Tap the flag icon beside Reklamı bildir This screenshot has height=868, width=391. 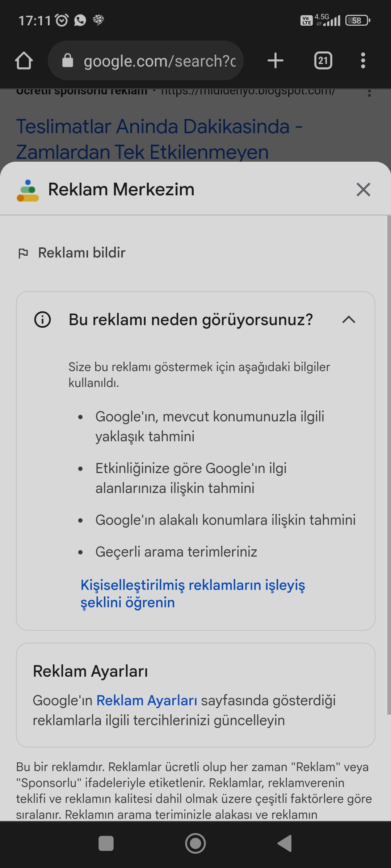[23, 253]
